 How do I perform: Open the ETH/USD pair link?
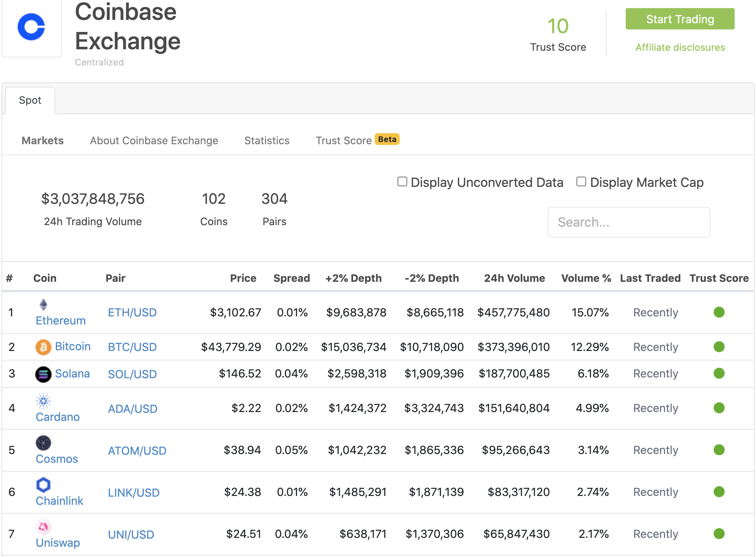(x=133, y=312)
